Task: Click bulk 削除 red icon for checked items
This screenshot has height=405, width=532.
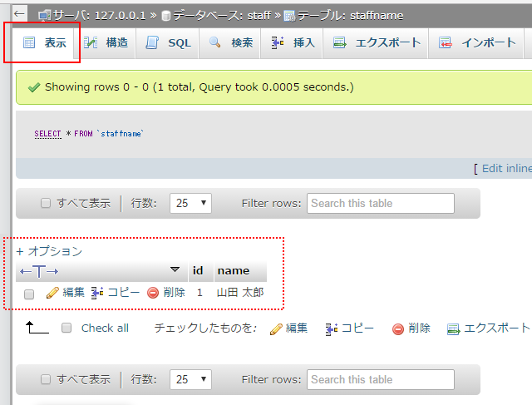Action: 398,329
